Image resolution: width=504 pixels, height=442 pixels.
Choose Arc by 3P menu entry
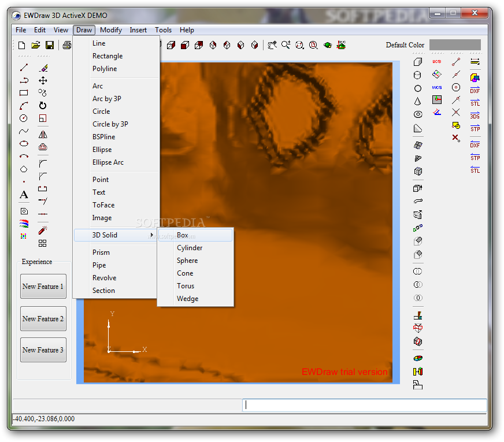click(x=116, y=99)
